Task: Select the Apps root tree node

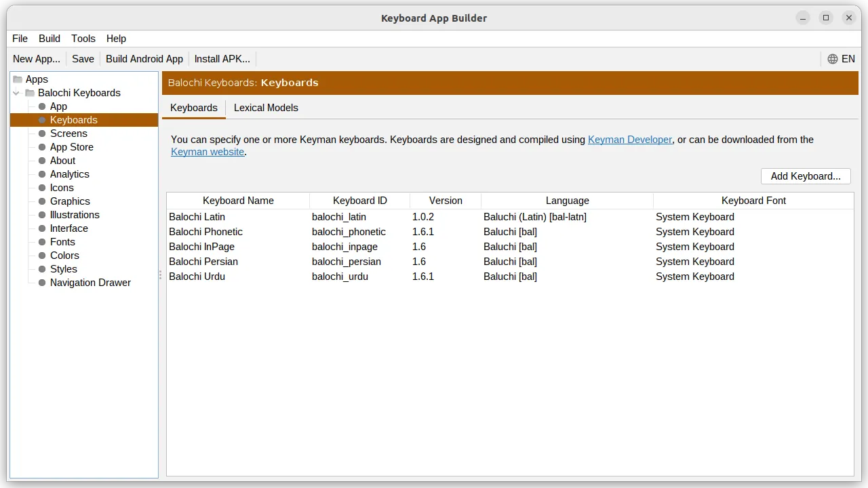Action: (x=37, y=79)
